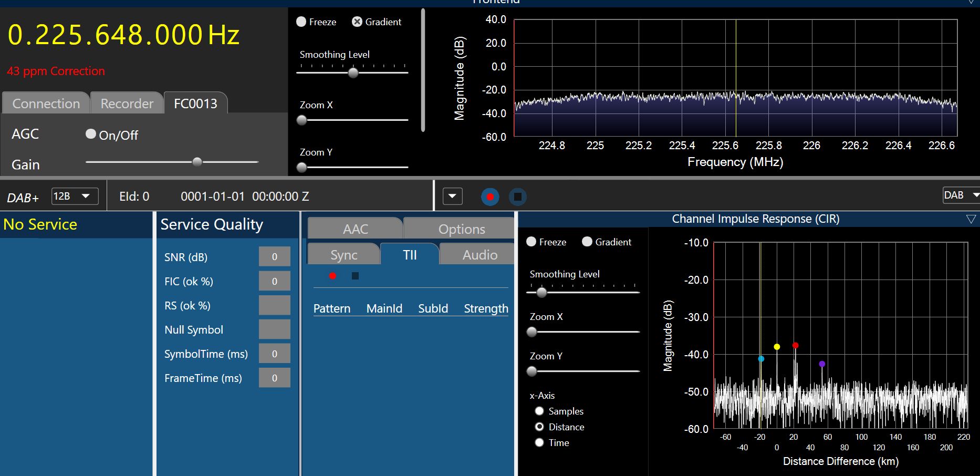Collapse the Channel Impulse Response panel
The image size is (980, 476).
click(x=971, y=219)
